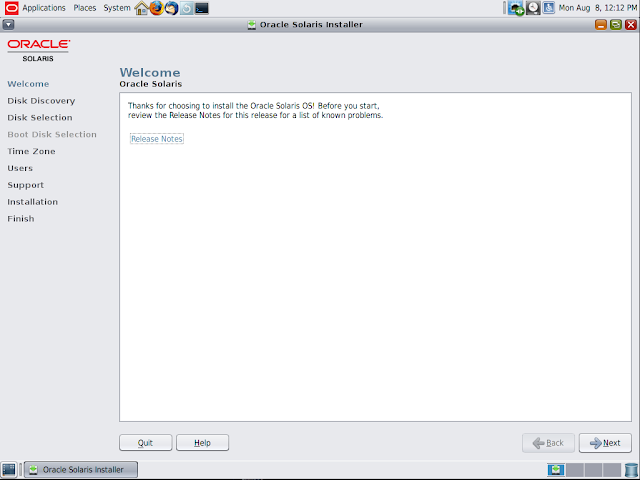Screen dimensions: 640x480
Task: Click Oracle Solaris Installer taskbar button
Action: point(81,470)
